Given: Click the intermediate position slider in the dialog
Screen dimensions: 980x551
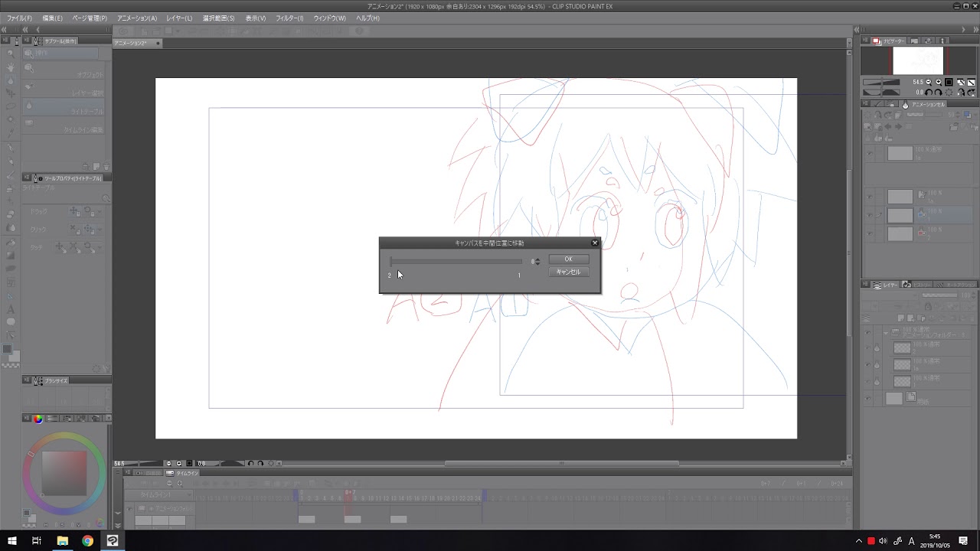Looking at the screenshot, I should click(x=456, y=262).
